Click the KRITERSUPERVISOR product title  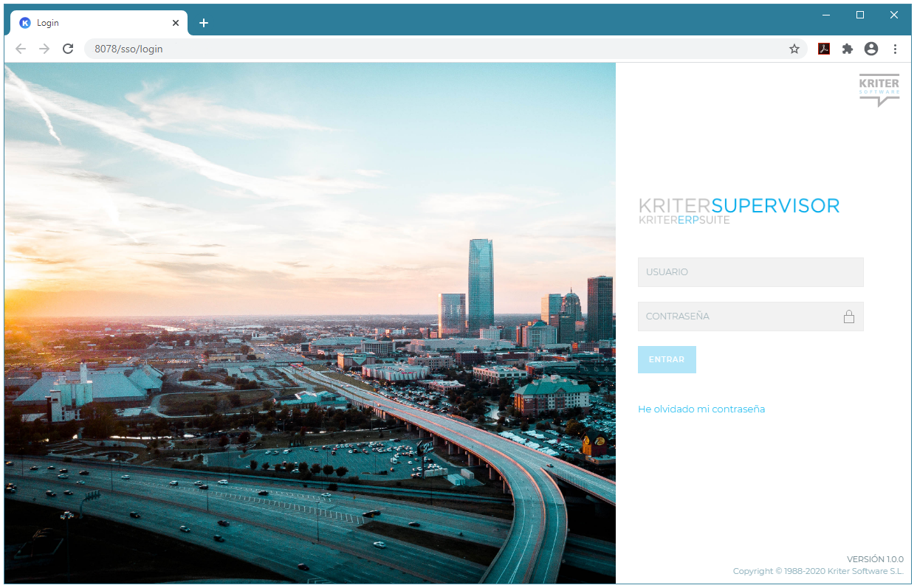(x=739, y=205)
